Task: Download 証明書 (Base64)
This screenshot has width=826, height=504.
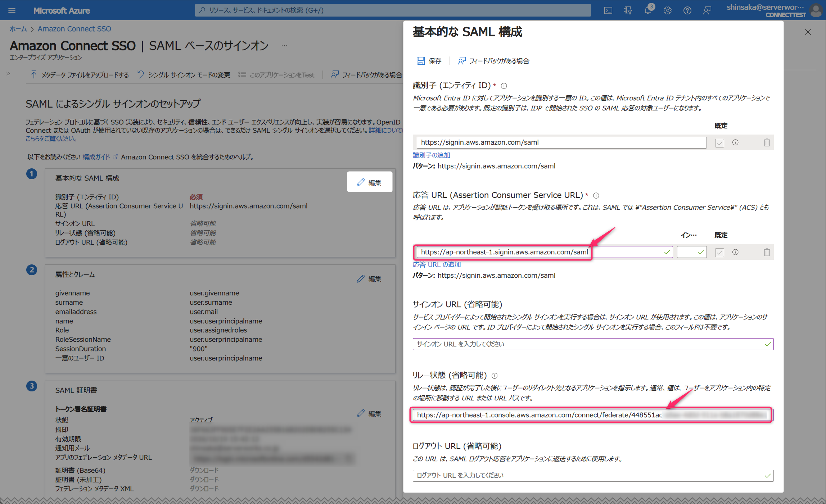Action: 204,471
